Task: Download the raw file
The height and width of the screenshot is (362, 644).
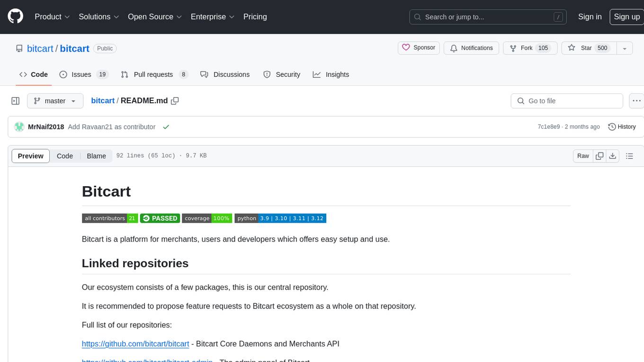Action: click(612, 156)
